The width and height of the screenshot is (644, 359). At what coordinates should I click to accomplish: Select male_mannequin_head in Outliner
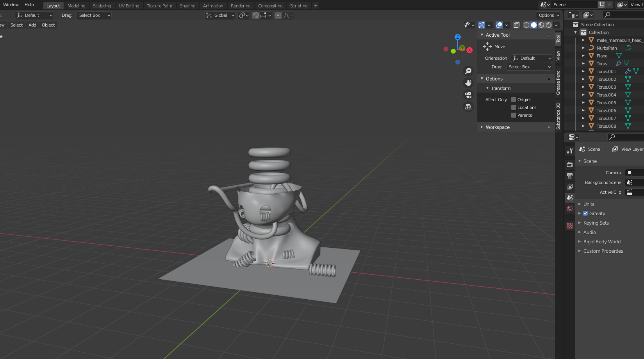point(619,40)
